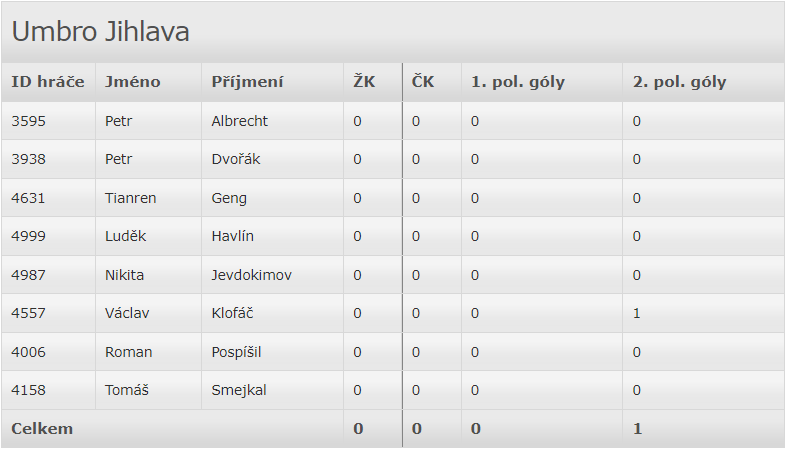Click the surname Dvořák cell
The image size is (786, 450).
point(236,159)
